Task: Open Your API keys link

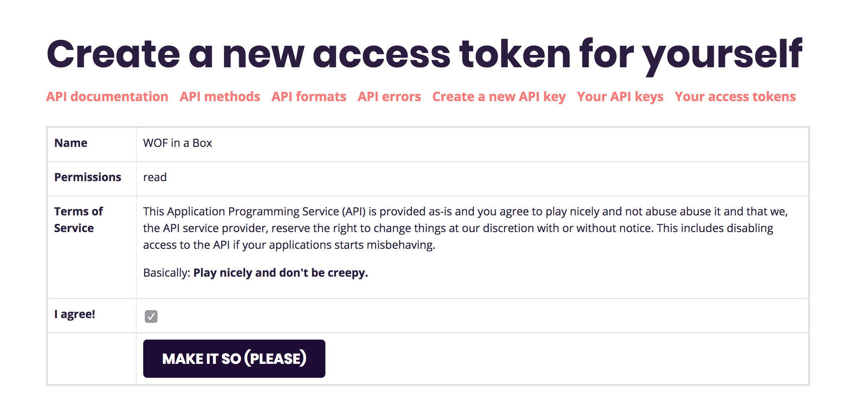Action: pyautogui.click(x=620, y=97)
